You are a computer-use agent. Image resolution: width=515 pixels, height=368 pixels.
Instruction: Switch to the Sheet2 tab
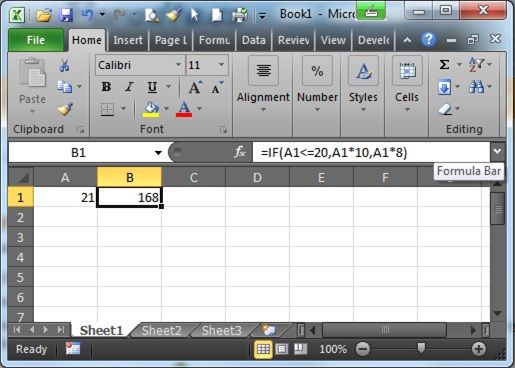pos(162,330)
